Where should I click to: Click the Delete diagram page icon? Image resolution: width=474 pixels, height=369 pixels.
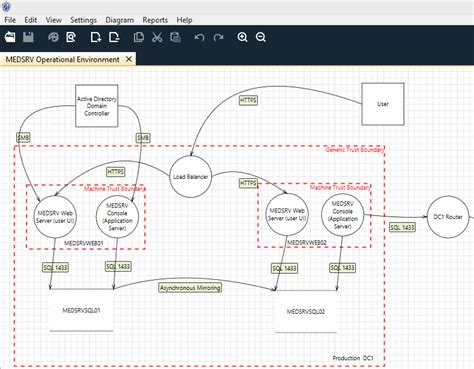click(114, 37)
